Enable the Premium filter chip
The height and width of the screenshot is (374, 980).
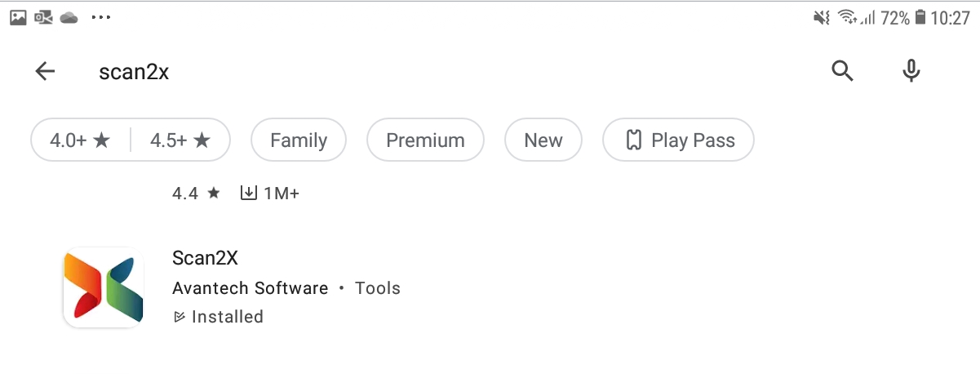pos(425,140)
